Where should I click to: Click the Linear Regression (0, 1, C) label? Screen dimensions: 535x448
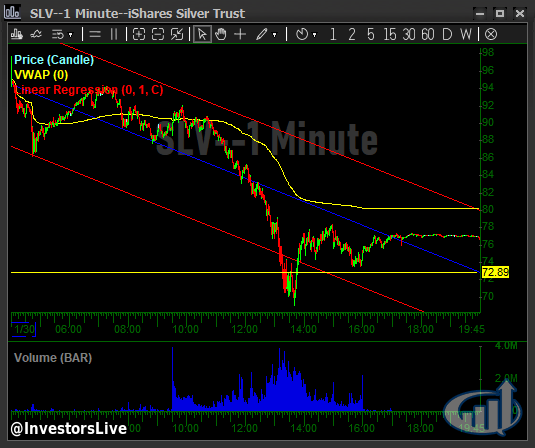tap(89, 90)
